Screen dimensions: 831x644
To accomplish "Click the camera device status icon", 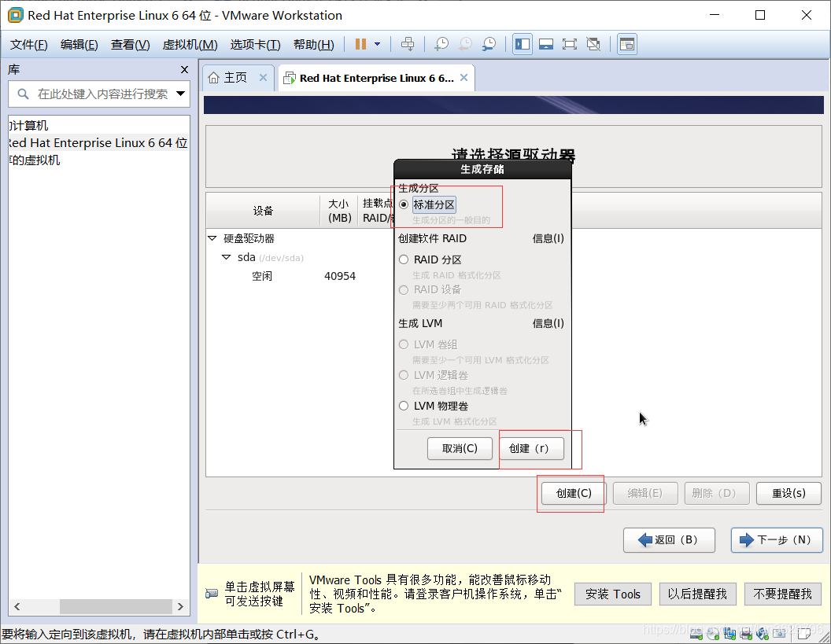I will click(780, 633).
